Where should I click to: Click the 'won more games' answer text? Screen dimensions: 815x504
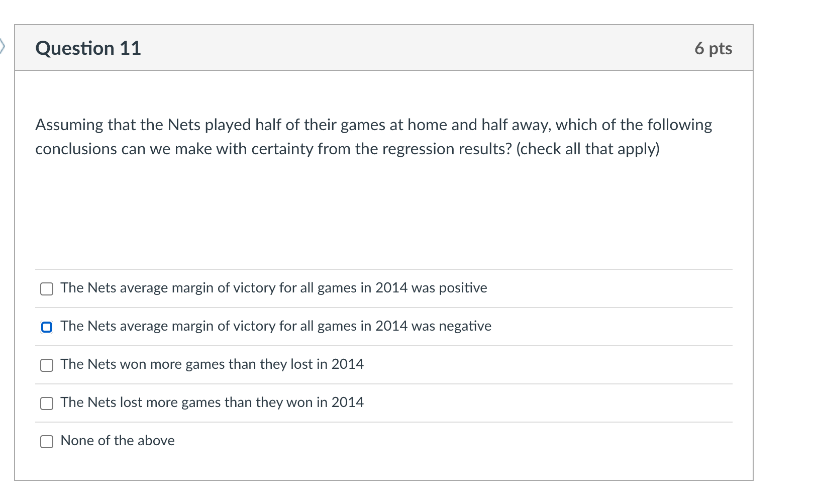pos(212,365)
